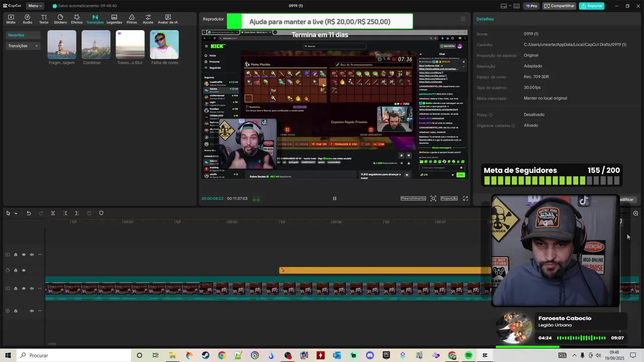Open the Stickers panel
Screen dimensions: 644x362
coord(60,19)
